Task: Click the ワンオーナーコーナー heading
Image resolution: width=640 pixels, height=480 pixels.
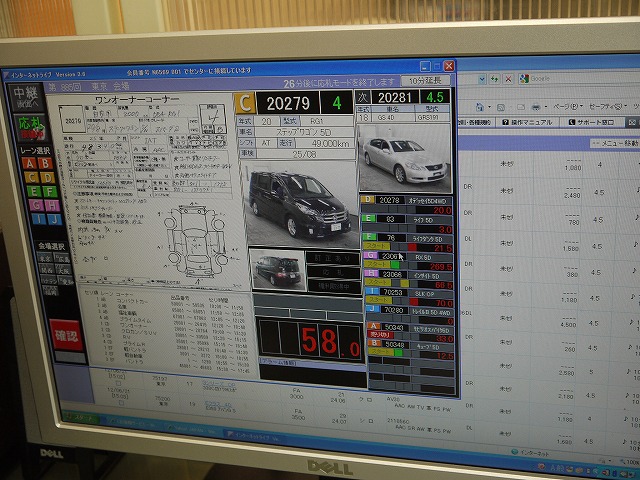Action: click(137, 100)
